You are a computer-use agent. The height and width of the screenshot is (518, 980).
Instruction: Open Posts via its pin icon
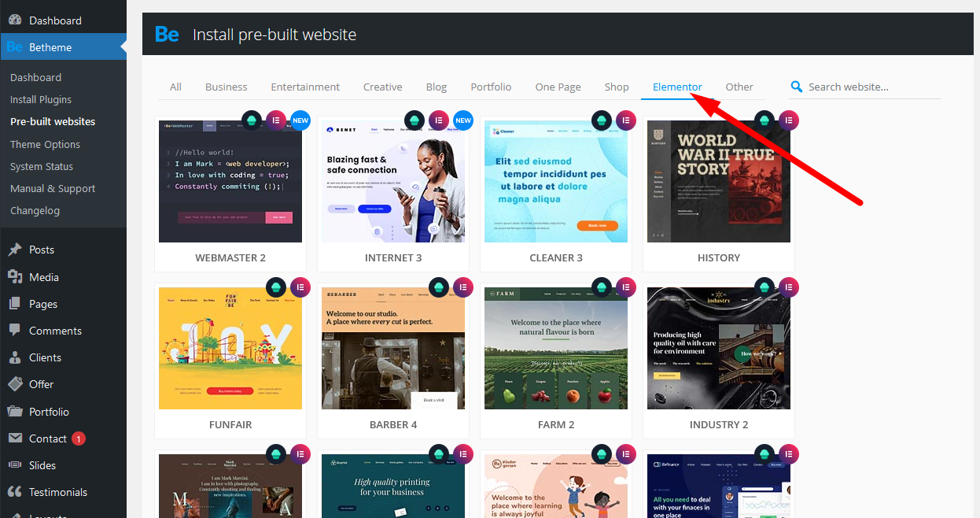point(15,250)
